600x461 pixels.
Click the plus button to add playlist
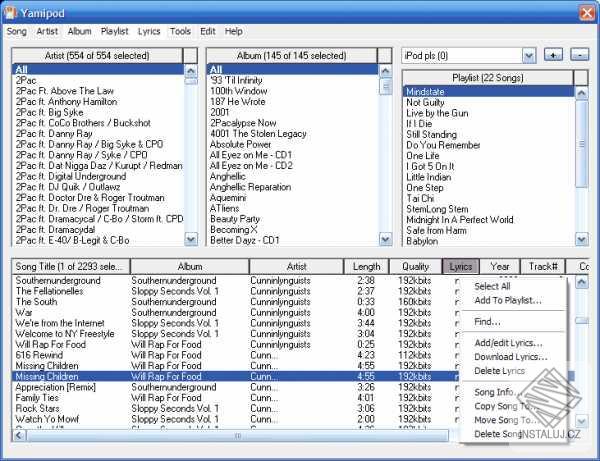tap(555, 55)
